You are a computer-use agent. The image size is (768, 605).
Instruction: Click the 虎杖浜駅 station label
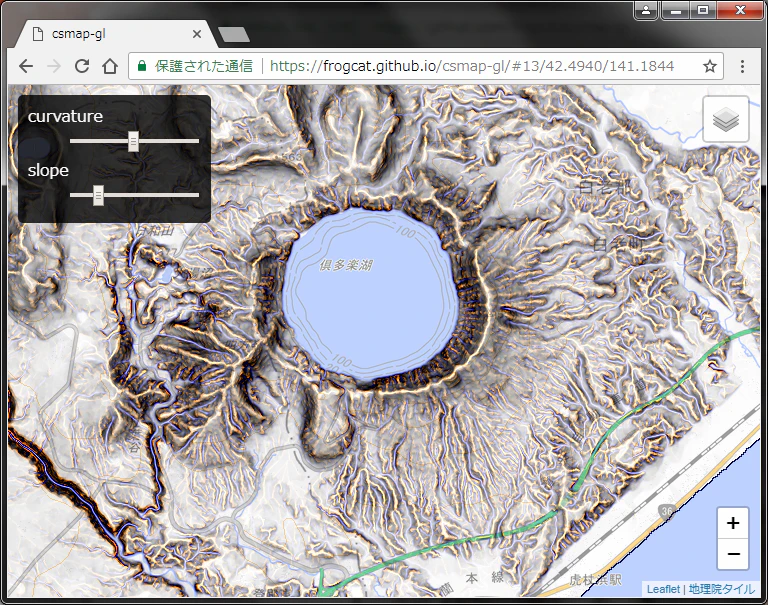coord(595,581)
